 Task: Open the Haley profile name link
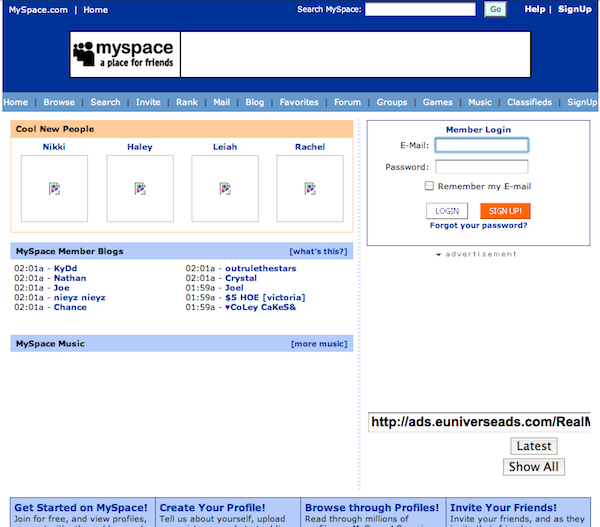click(140, 147)
